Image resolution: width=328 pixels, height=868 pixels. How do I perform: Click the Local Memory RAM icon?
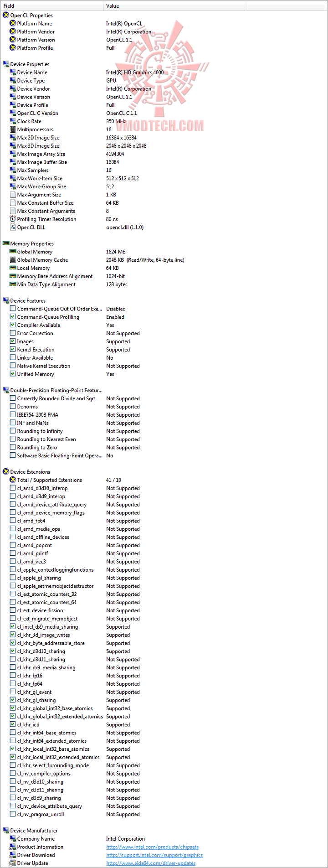(13, 268)
